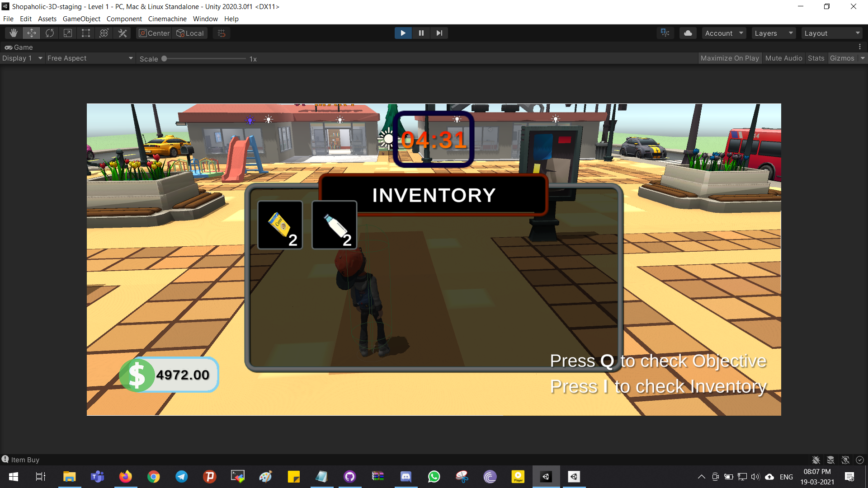Open custom editor tools icon

(122, 33)
